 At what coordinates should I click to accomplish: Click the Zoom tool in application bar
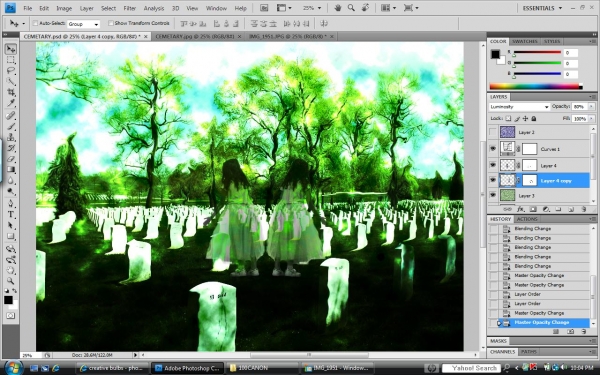(x=351, y=8)
